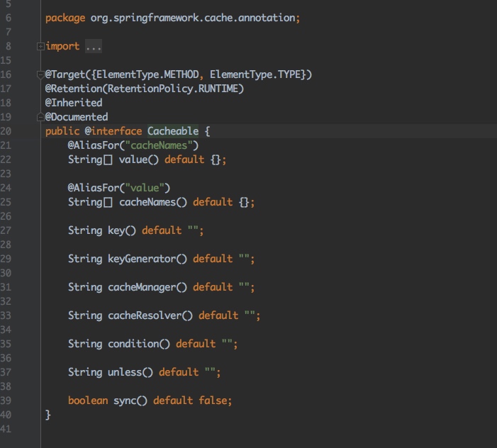Expand the collapsed import block
The width and height of the screenshot is (497, 448).
coord(40,47)
